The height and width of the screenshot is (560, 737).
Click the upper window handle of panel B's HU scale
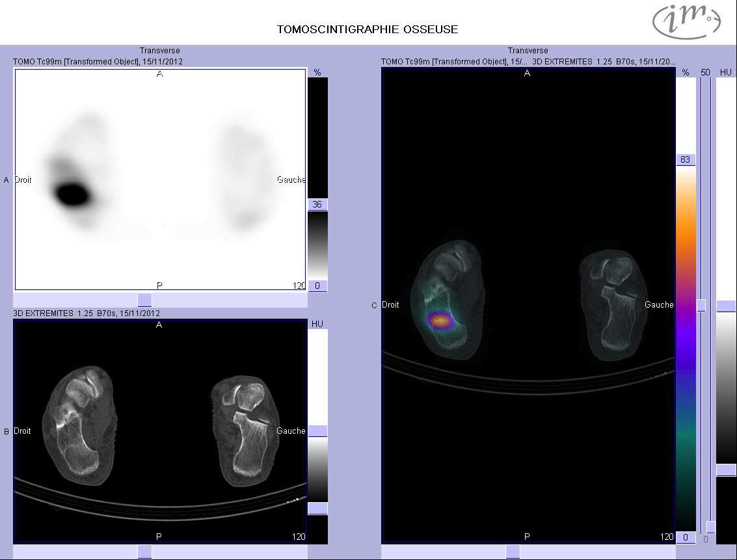317,431
